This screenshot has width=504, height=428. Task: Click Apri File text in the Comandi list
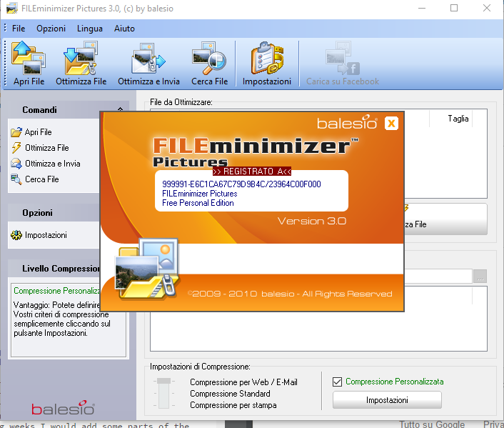point(39,132)
